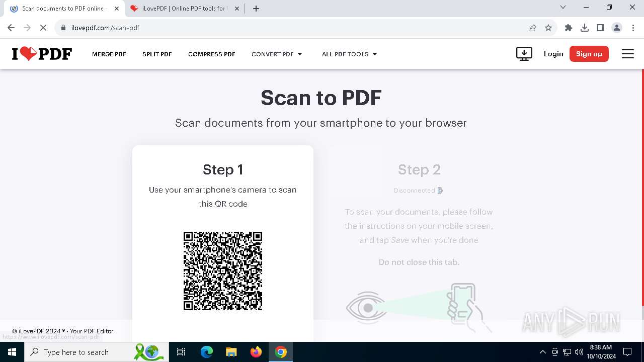Open Task View in the taskbar
This screenshot has width=644, height=362.
[181, 352]
